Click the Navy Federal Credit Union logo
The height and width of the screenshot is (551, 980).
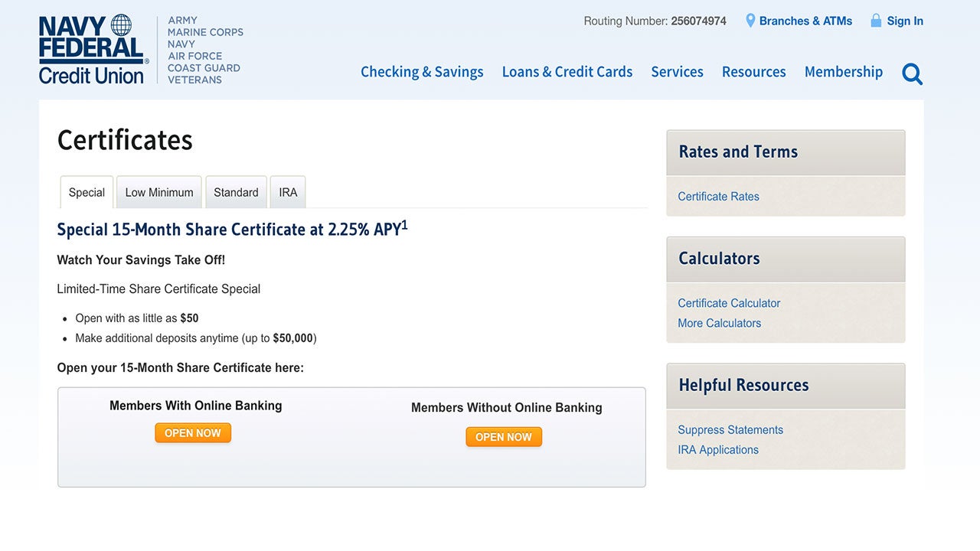92,50
